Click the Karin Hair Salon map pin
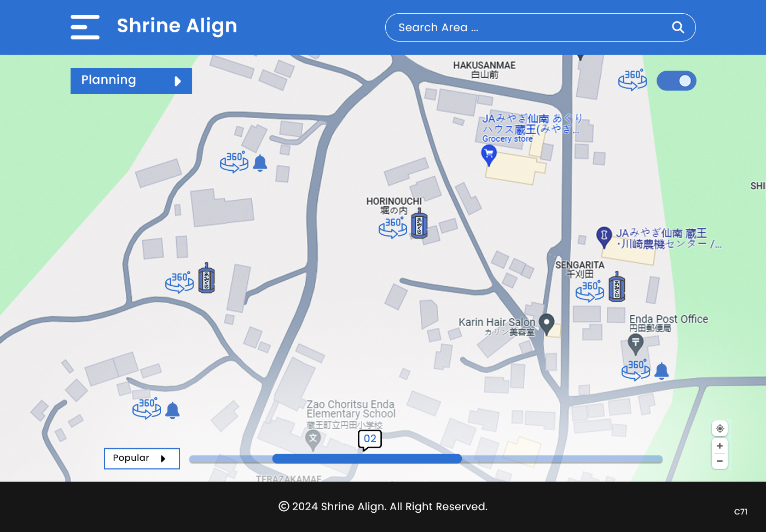The height and width of the screenshot is (532, 766). point(547,324)
